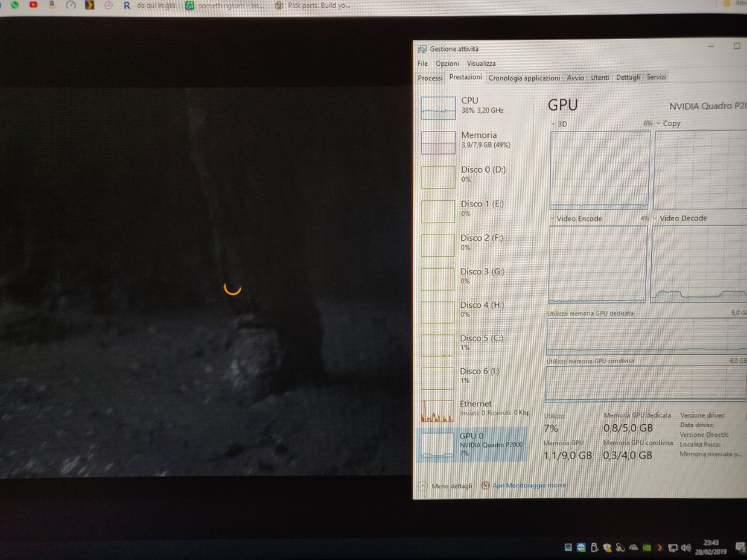The image size is (747, 560).
Task: Switch to the Processi tab
Action: (430, 78)
